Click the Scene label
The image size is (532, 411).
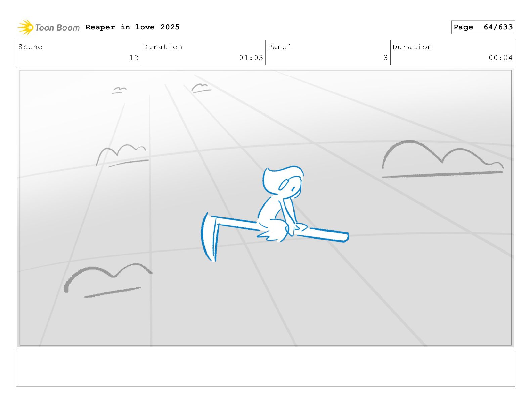click(30, 47)
